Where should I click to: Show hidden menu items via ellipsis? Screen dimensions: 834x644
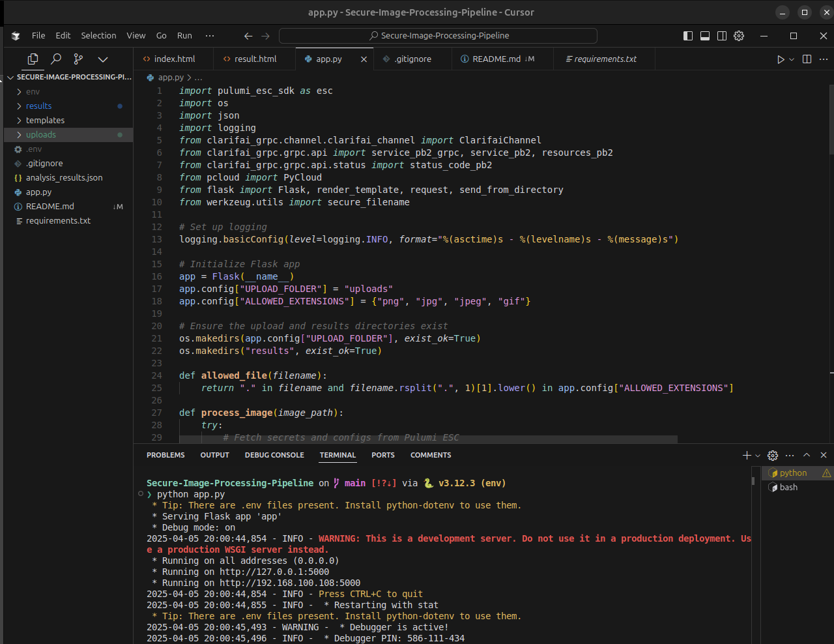pyautogui.click(x=209, y=36)
